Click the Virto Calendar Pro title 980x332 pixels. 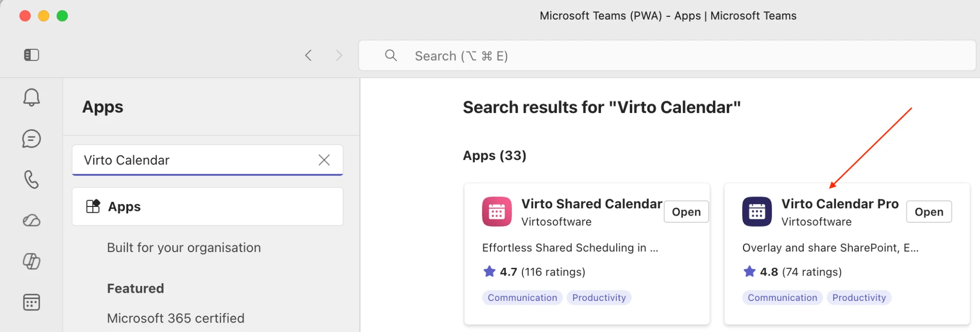pyautogui.click(x=840, y=204)
